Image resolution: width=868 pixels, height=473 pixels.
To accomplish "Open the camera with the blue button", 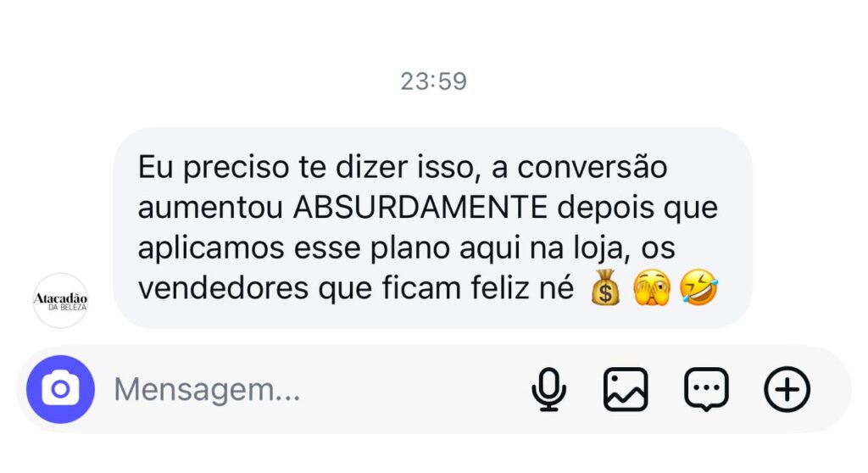I will click(x=60, y=390).
